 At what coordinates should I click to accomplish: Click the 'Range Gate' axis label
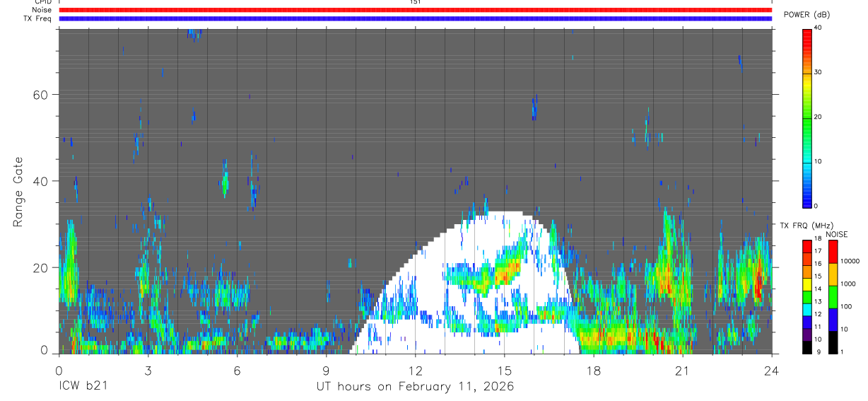pyautogui.click(x=18, y=192)
